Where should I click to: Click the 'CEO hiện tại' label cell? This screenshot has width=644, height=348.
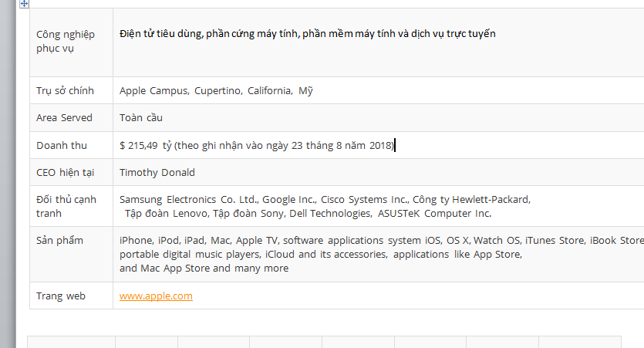[x=66, y=172]
